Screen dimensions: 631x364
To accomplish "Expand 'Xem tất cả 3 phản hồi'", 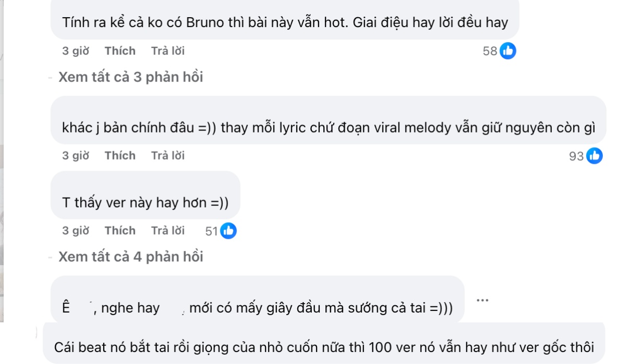I will (132, 76).
